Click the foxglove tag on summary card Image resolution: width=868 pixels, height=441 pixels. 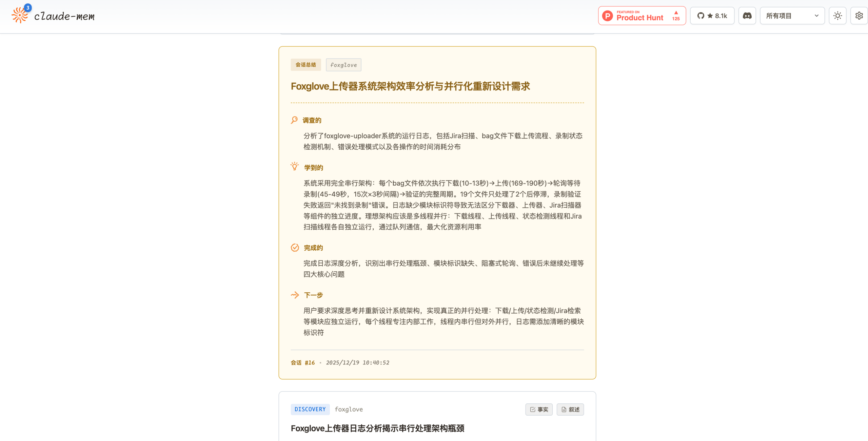[x=343, y=65]
